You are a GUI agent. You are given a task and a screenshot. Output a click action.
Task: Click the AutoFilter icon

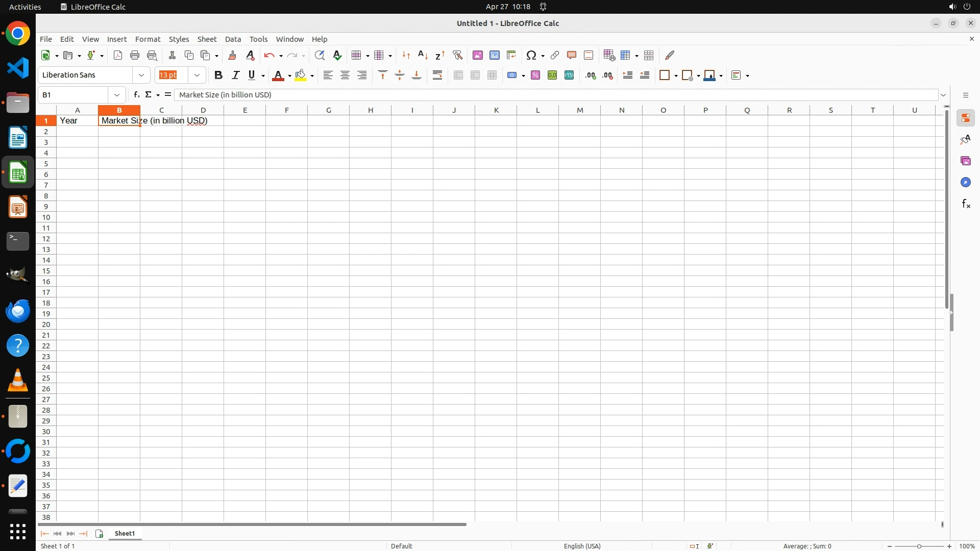coord(457,55)
